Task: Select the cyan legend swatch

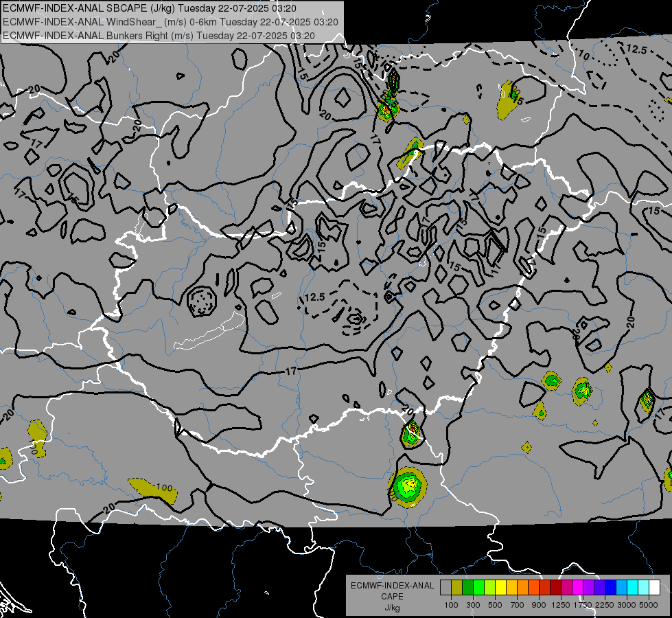Action: coord(633,588)
